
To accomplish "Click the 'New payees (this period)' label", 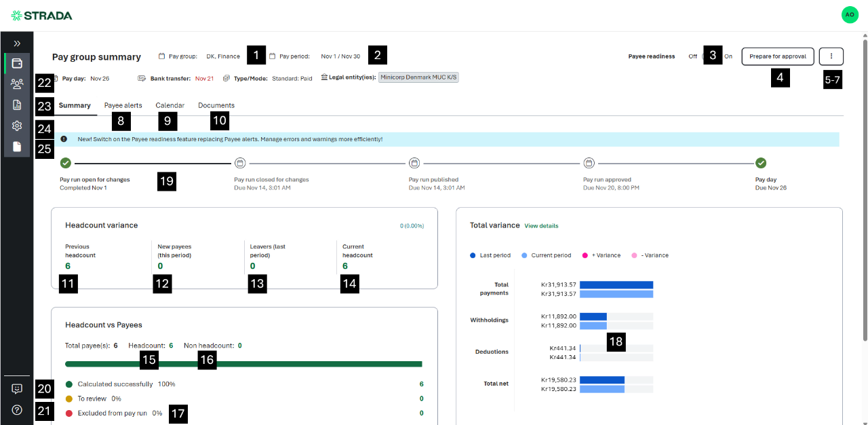I will click(174, 251).
